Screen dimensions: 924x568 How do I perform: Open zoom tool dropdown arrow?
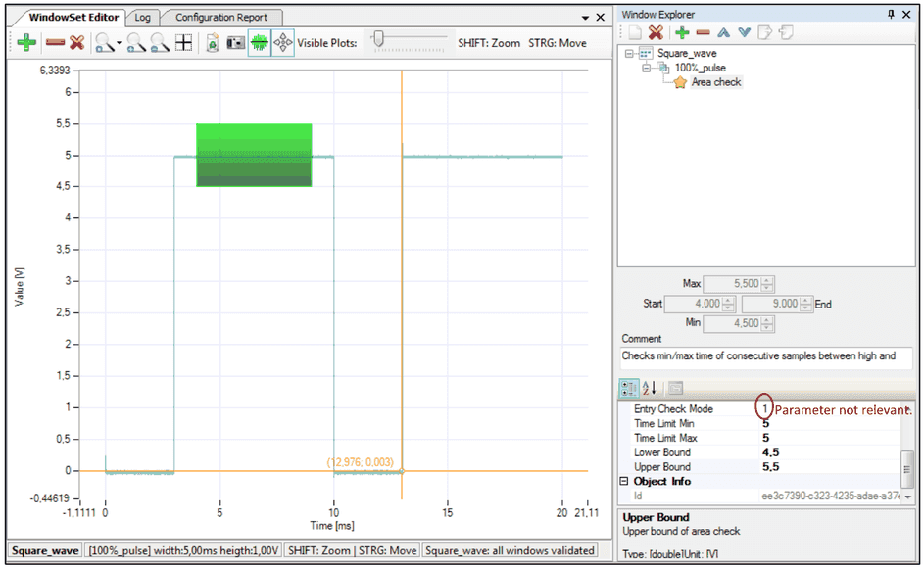119,43
